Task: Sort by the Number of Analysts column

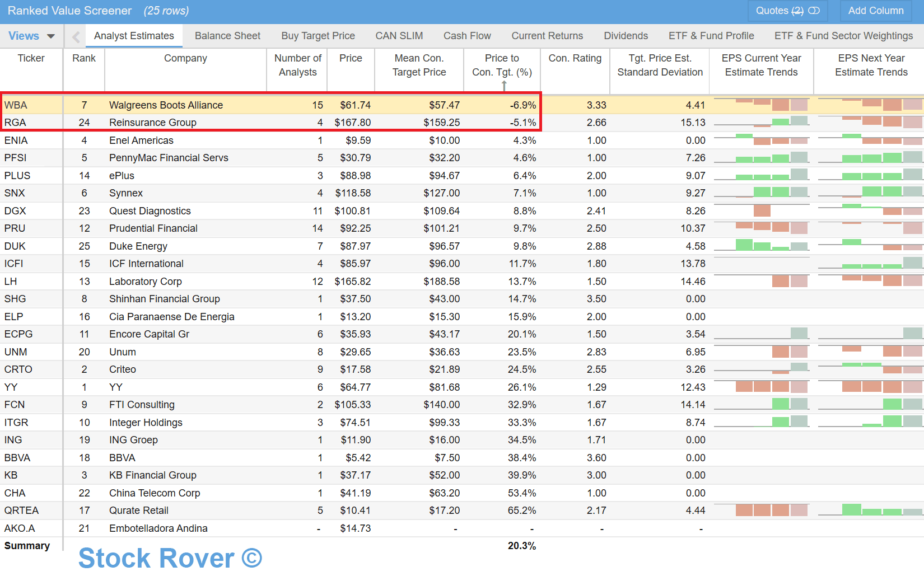Action: 297,65
